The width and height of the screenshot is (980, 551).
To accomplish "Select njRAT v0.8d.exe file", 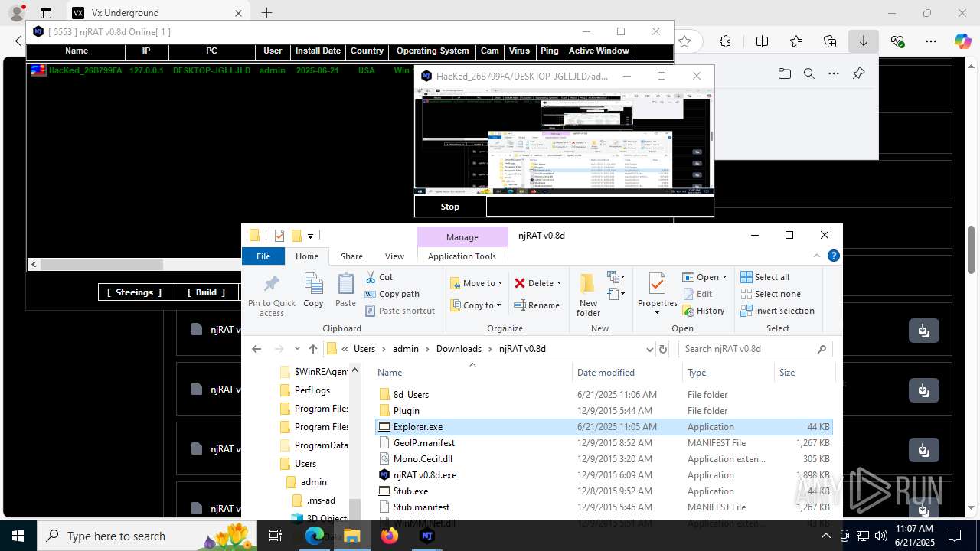I will pos(424,475).
